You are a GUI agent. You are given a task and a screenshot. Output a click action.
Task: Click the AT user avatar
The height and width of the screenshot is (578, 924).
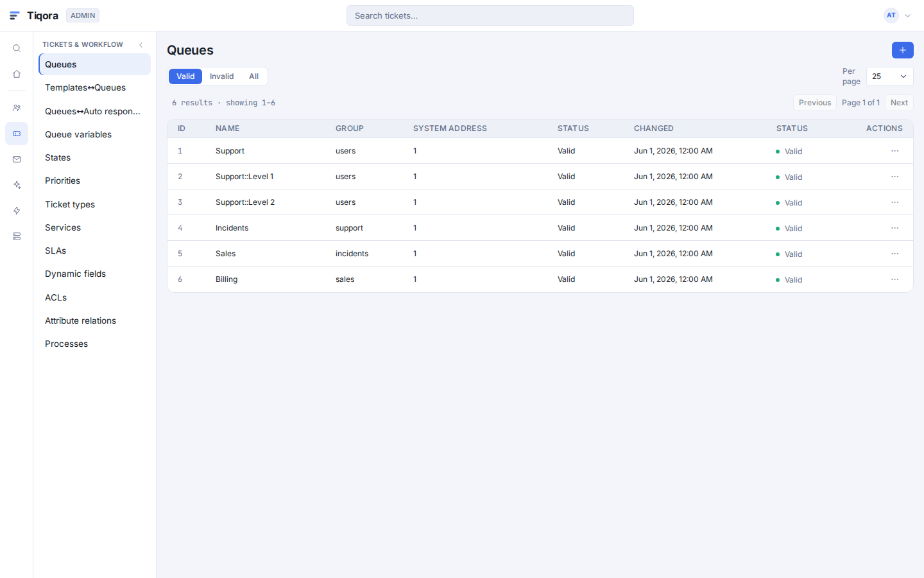pos(891,15)
